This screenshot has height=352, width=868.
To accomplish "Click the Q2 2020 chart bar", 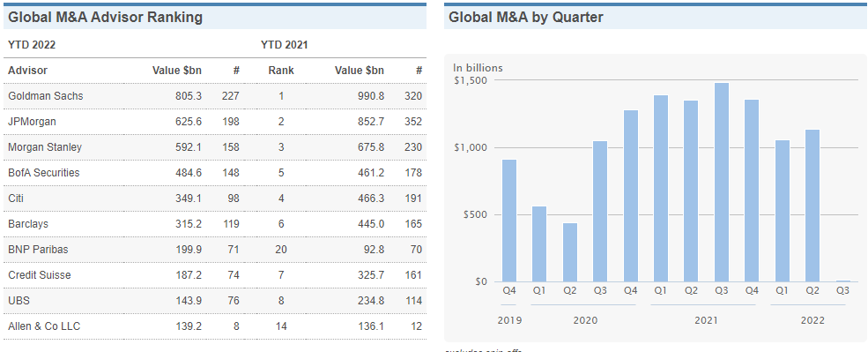I will click(x=569, y=252).
